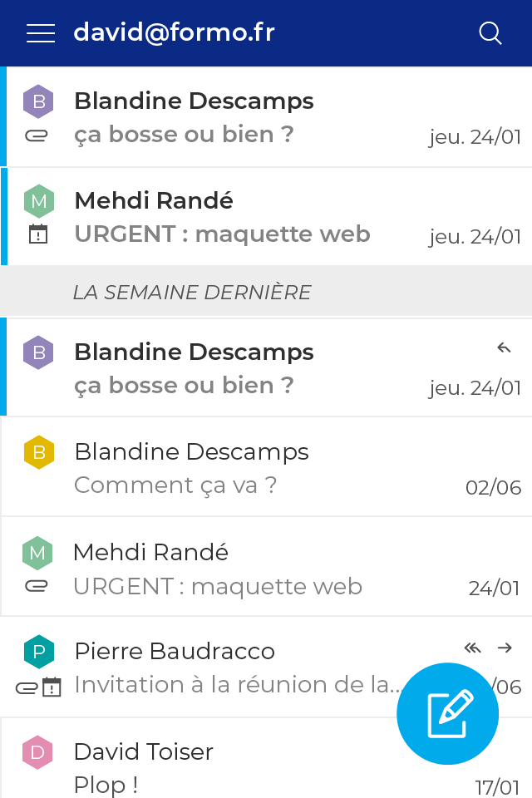Click the forward arrow on Pierre Baudracco's email
The width and height of the screenshot is (532, 798).
coord(505,648)
